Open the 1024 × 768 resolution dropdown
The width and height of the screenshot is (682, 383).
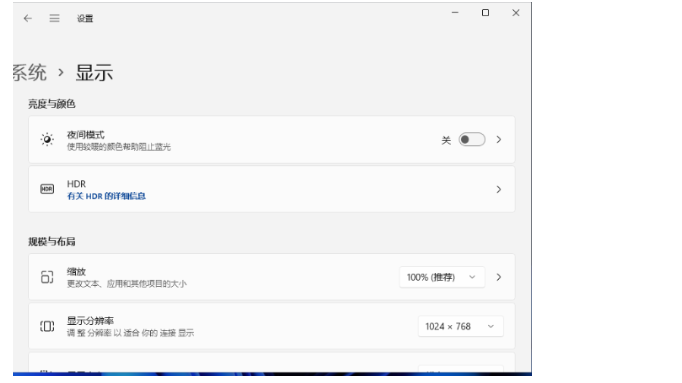tap(461, 326)
